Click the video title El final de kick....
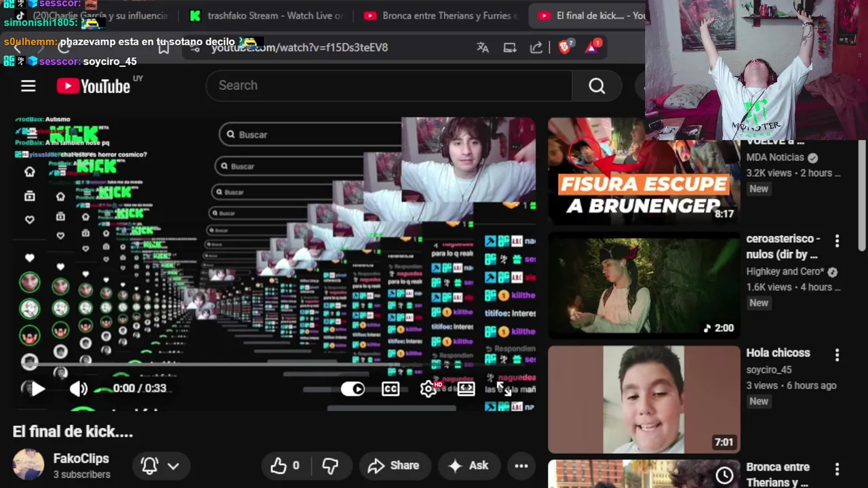This screenshot has width=868, height=488. (73, 432)
